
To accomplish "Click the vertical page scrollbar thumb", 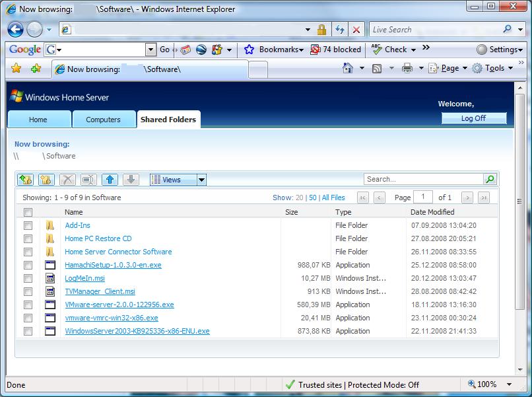I will [519, 201].
